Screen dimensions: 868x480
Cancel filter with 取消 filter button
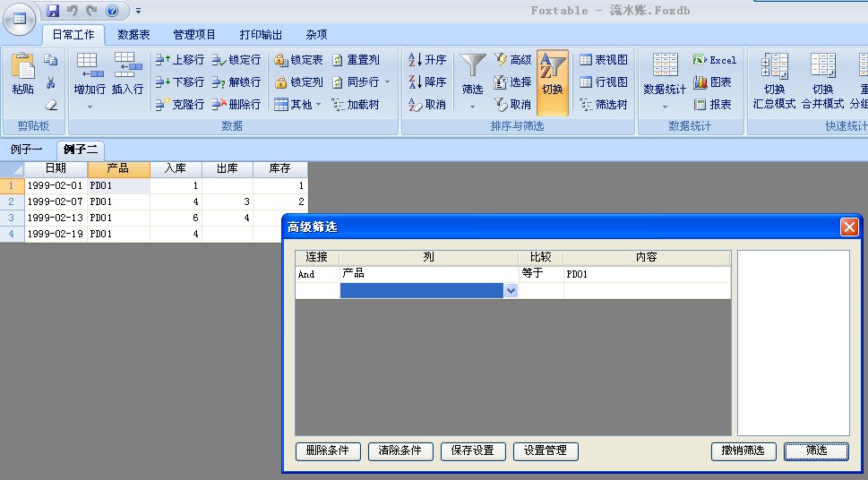tap(512, 104)
